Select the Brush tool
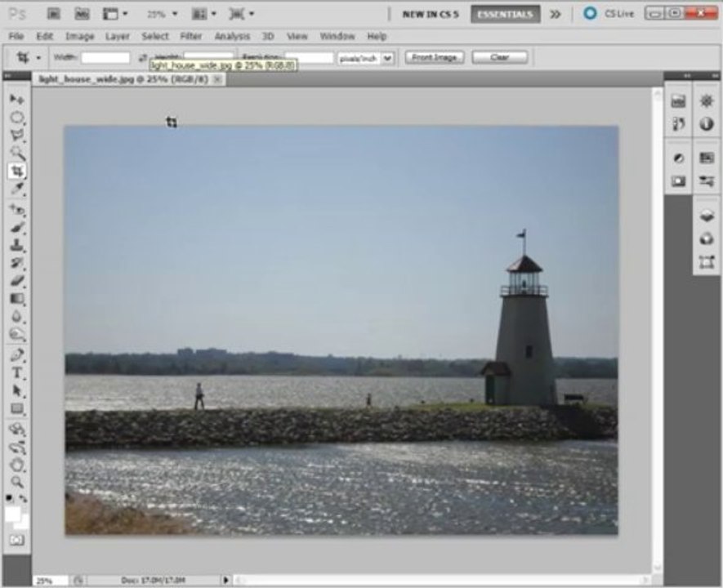 17,228
